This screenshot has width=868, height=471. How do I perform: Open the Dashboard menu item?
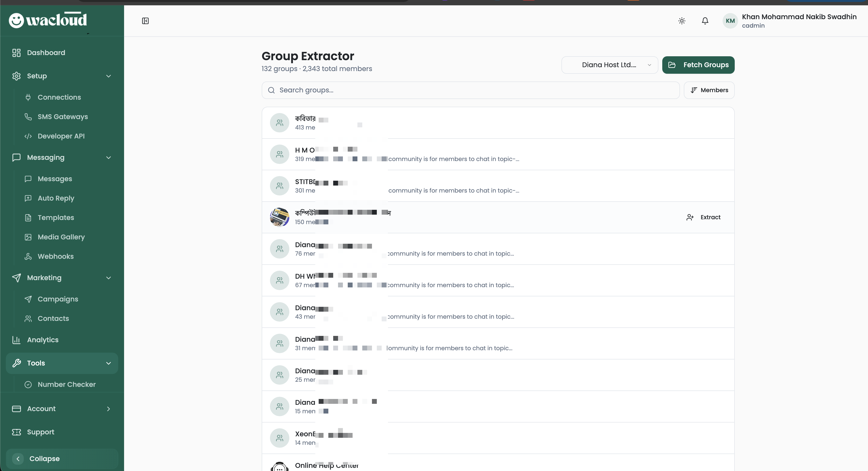(46, 53)
